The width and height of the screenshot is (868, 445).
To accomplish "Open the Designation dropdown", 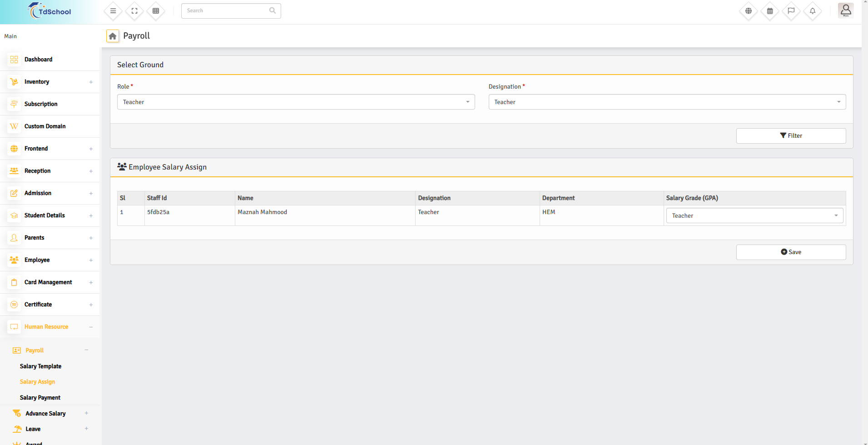I will [x=667, y=102].
